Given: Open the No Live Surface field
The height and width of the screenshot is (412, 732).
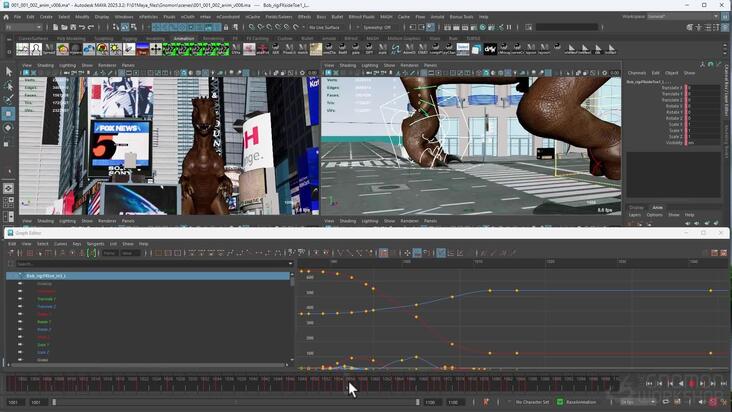Looking at the screenshot, I should point(324,28).
